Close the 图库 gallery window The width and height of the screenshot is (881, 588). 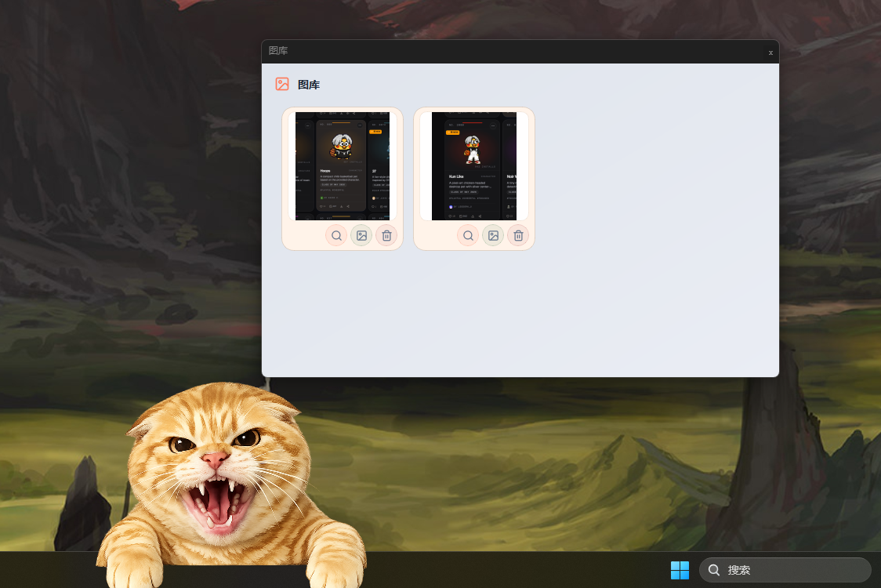coord(771,53)
